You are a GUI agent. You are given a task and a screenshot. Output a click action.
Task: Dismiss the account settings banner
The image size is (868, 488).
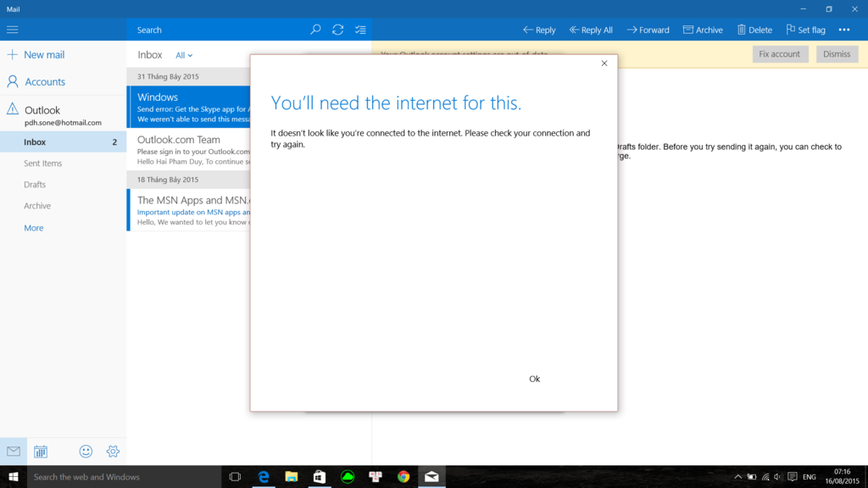click(x=837, y=54)
